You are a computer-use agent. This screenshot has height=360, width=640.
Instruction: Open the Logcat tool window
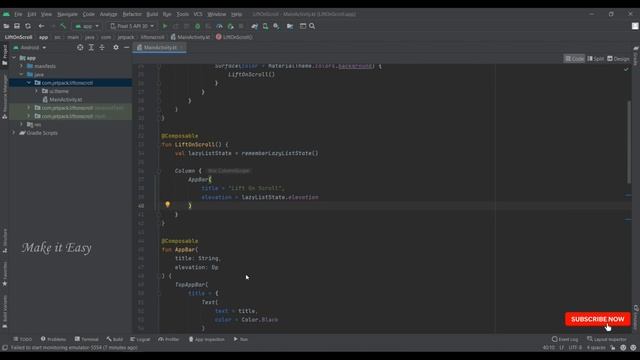tap(140, 339)
